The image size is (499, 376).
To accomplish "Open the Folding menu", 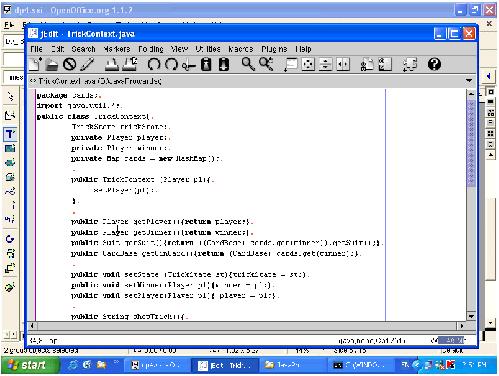I will point(151,49).
